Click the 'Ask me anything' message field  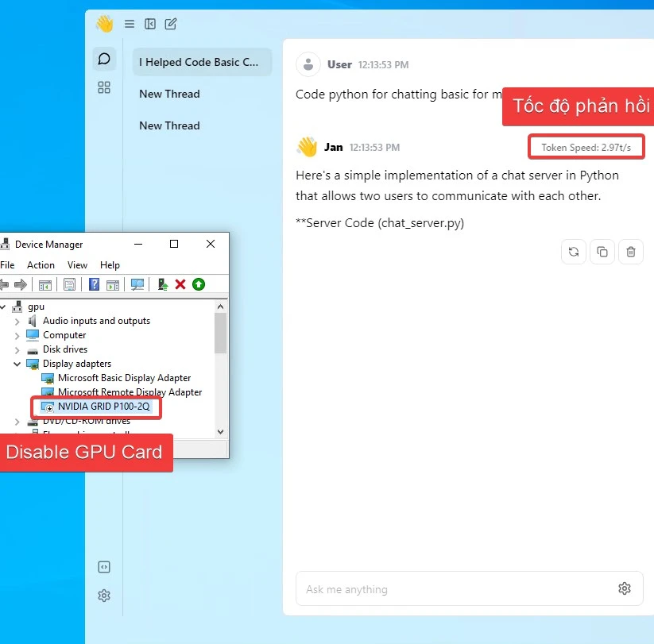453,589
